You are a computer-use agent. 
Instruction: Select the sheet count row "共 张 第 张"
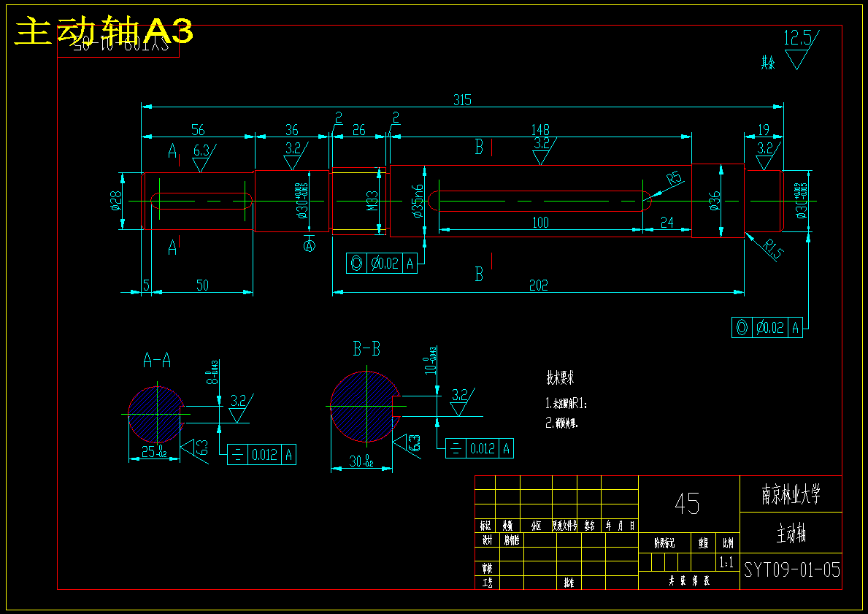pyautogui.click(x=688, y=580)
